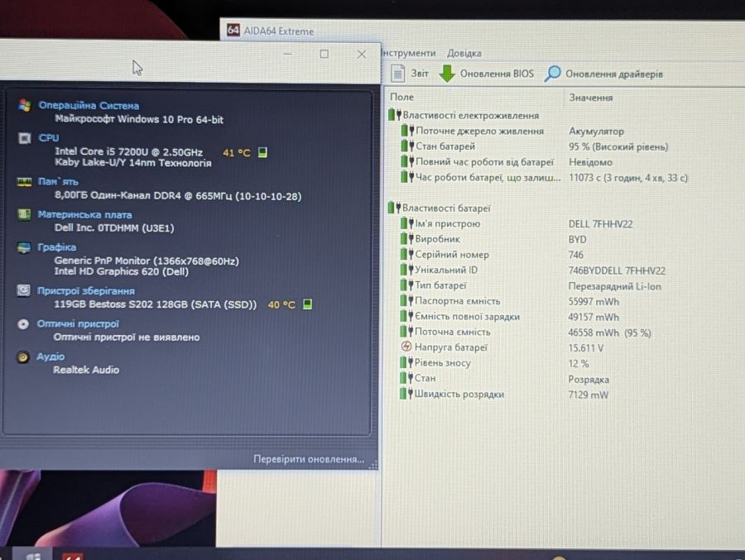Click the DELL 7FHHV22 value
745x560 pixels.
(x=601, y=224)
